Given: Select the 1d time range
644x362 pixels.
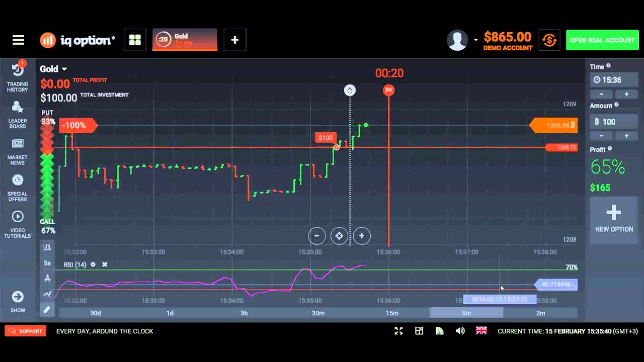Looking at the screenshot, I should click(x=170, y=313).
